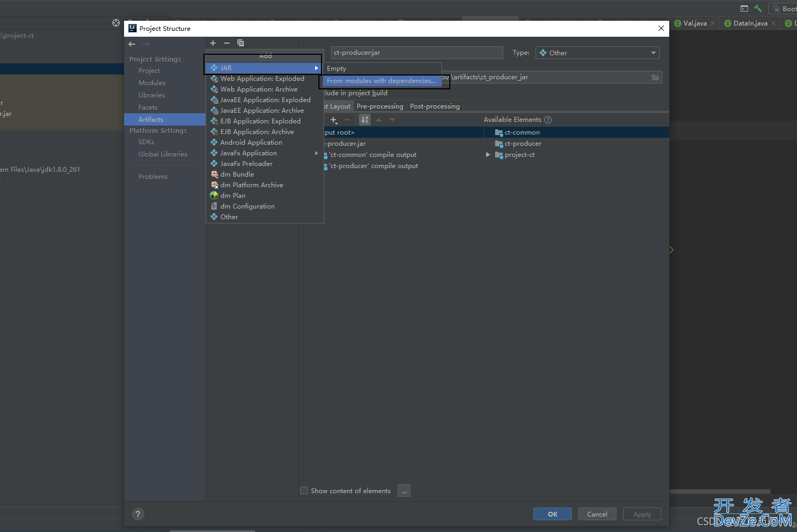The height and width of the screenshot is (532, 797).
Task: Select JavaFx Preloader artifact type
Action: 265,164
